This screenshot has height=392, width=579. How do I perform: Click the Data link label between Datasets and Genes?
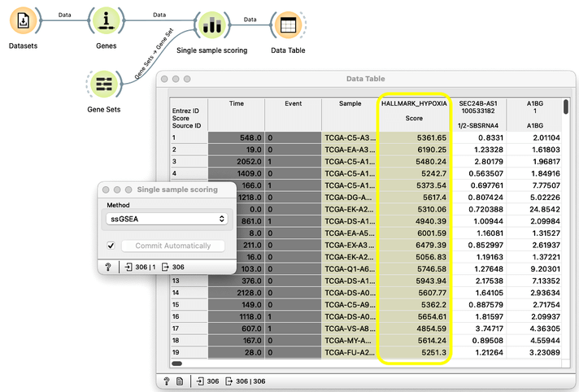(64, 15)
